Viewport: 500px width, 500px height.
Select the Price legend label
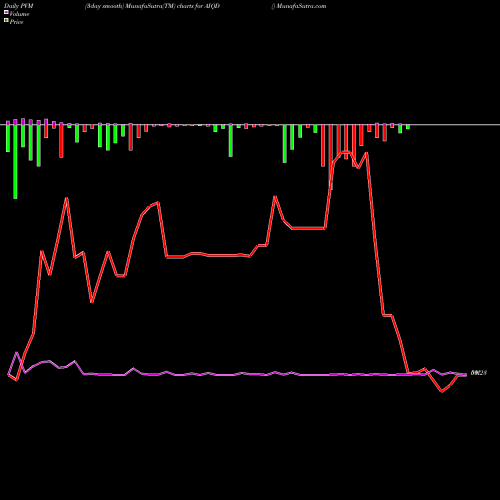pos(16,22)
